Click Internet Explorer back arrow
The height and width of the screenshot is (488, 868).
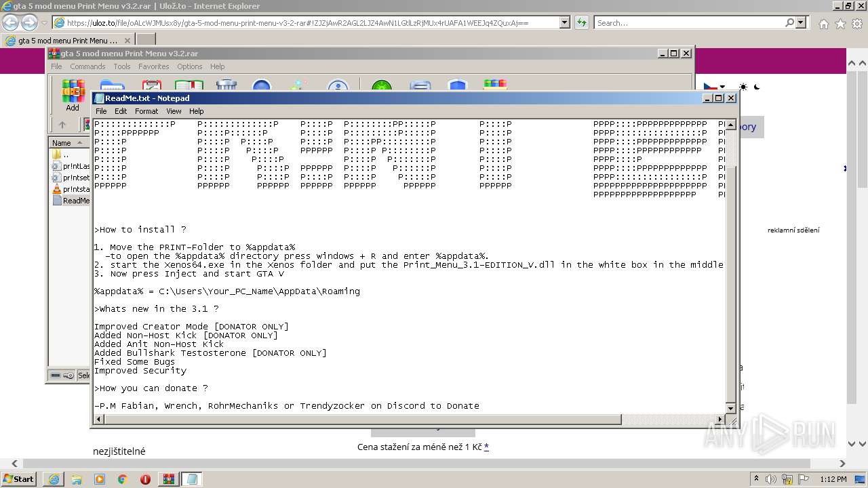pos(11,22)
